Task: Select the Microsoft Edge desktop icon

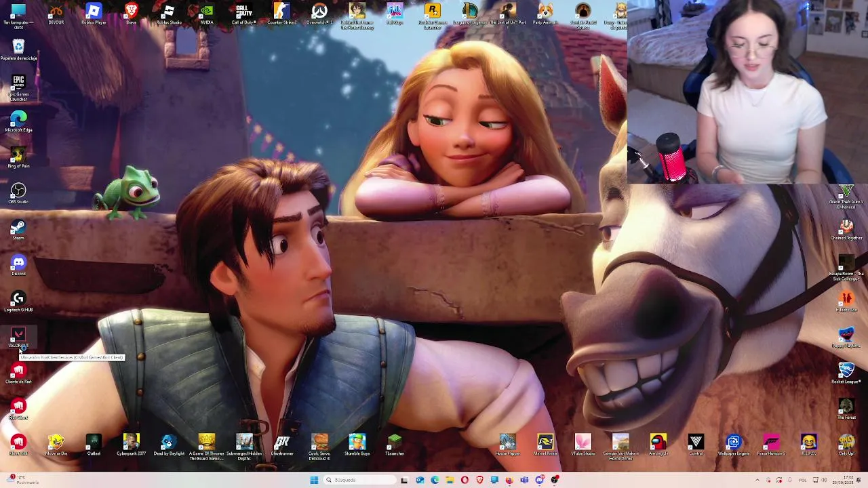Action: [18, 122]
